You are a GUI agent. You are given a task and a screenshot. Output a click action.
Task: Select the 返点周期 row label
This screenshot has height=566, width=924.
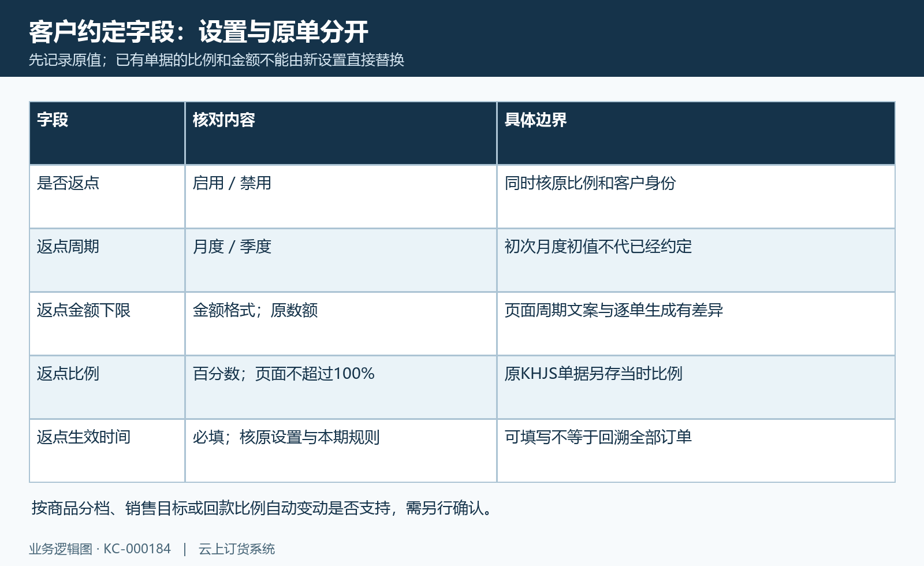coord(107,260)
